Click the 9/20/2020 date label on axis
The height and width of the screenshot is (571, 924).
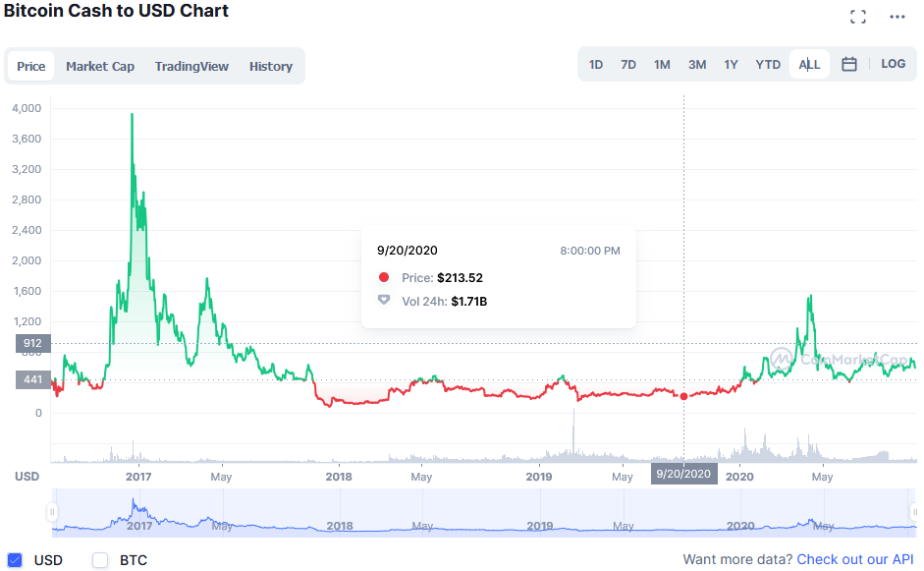coord(683,474)
